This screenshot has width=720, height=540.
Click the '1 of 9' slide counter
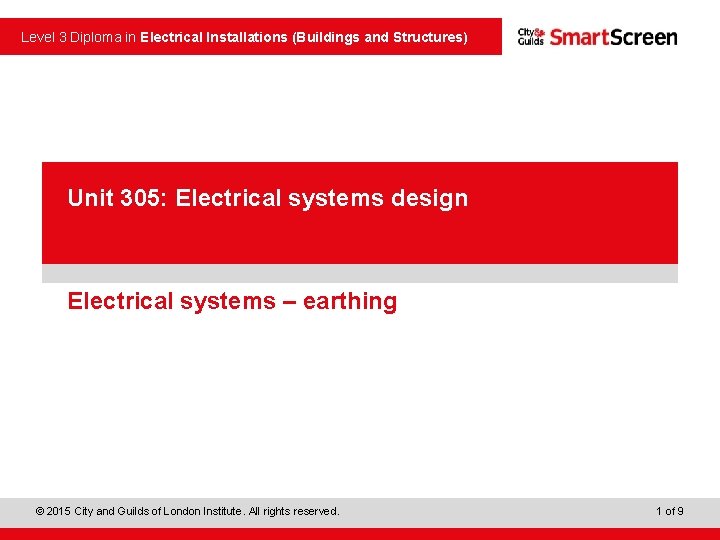[x=670, y=511]
